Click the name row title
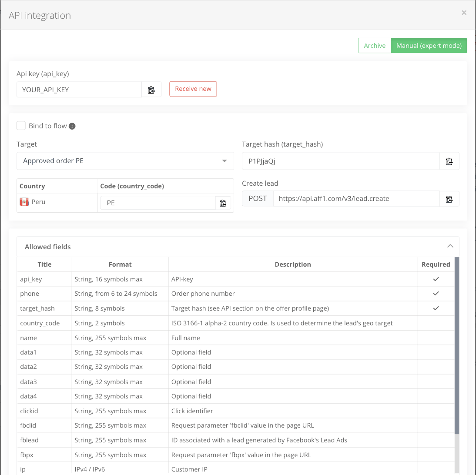Viewport: 476px width, 475px height. (28, 338)
